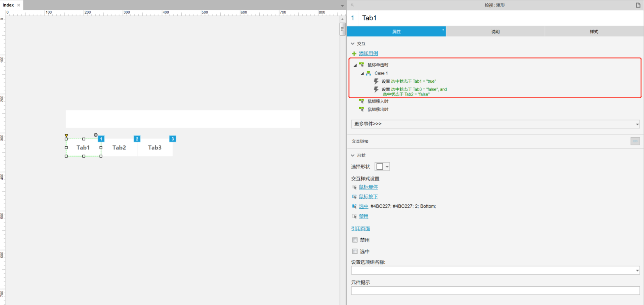Screen dimensions: 644x305
Task: Click the 文本链接 insert link icon button
Action: click(x=635, y=141)
